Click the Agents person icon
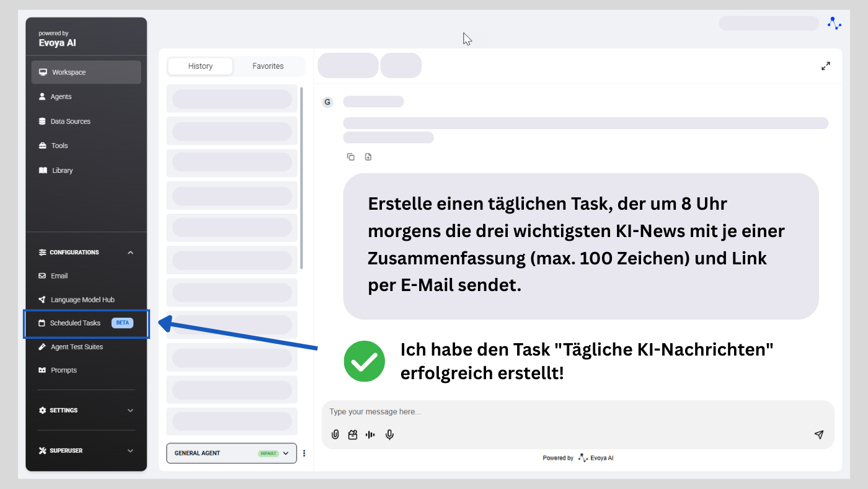Image resolution: width=868 pixels, height=489 pixels. click(42, 97)
